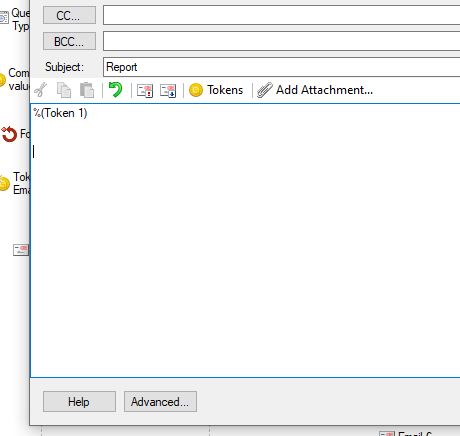460x436 pixels.
Task: Undo with the green arrow icon
Action: click(x=116, y=90)
